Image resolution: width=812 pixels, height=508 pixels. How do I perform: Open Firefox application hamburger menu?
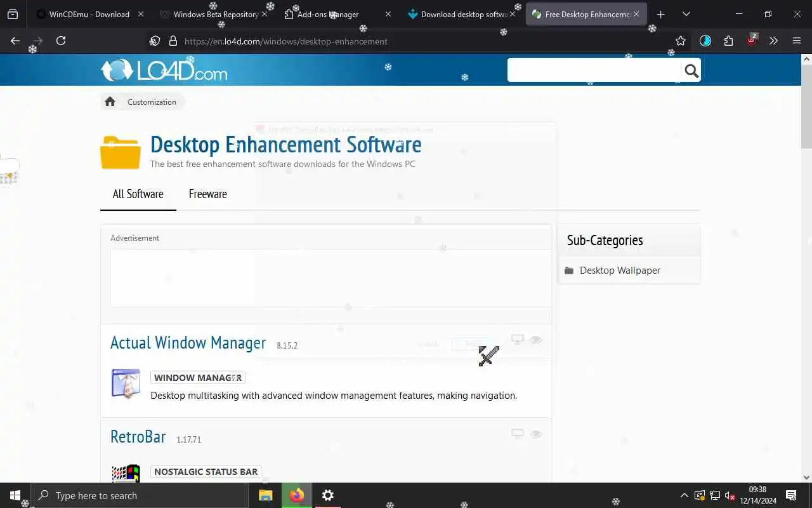click(797, 41)
